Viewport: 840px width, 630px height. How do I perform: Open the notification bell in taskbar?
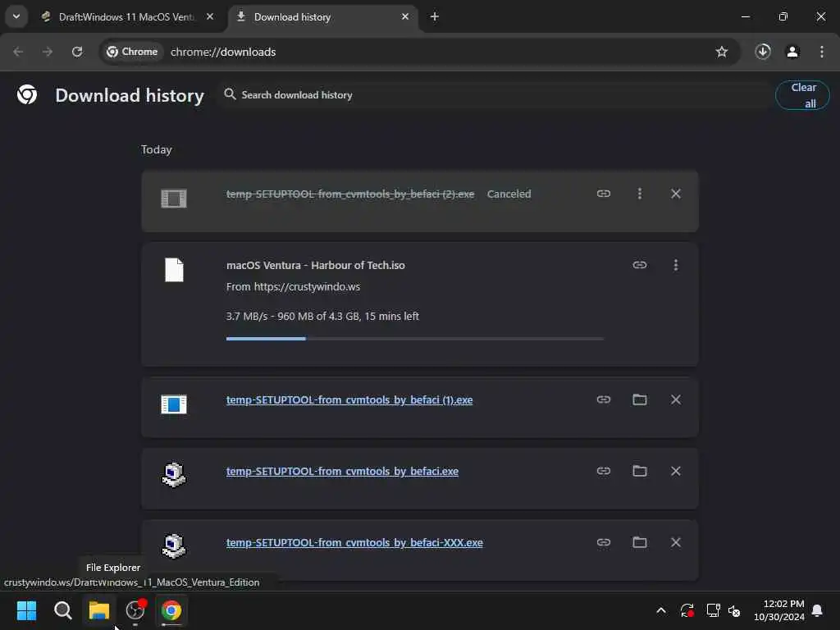tap(818, 610)
